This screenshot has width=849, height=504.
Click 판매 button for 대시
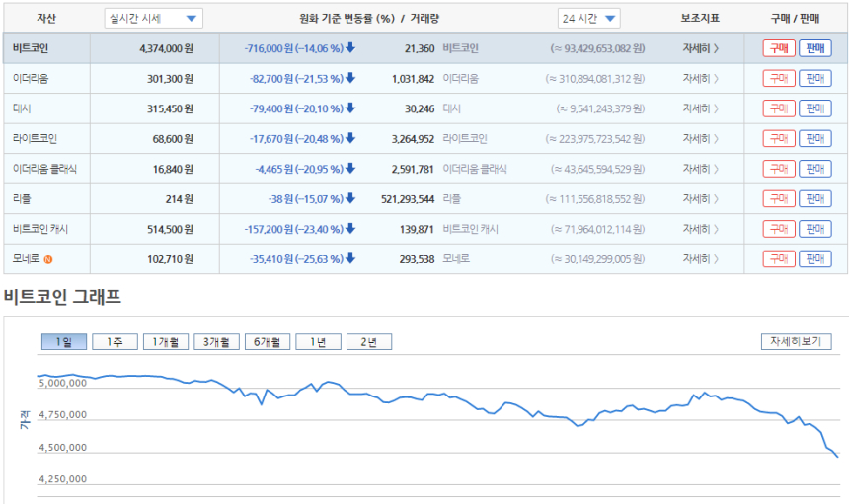814,108
